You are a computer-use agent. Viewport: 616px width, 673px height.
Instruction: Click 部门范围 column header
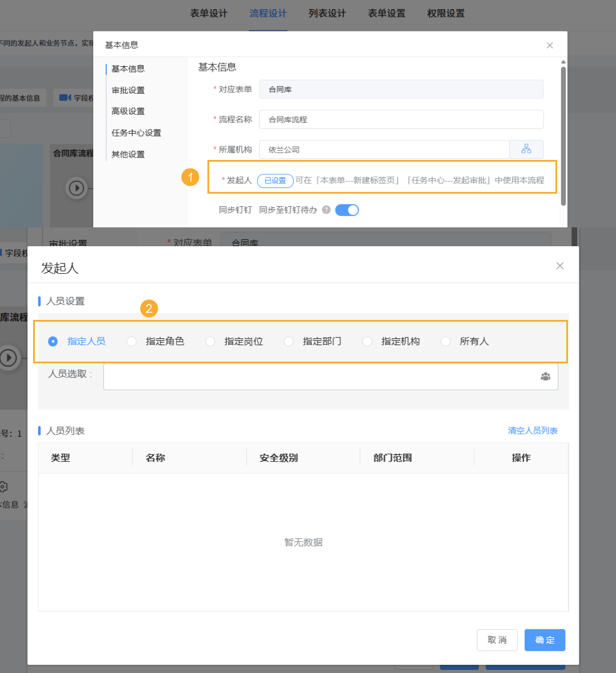(x=393, y=458)
